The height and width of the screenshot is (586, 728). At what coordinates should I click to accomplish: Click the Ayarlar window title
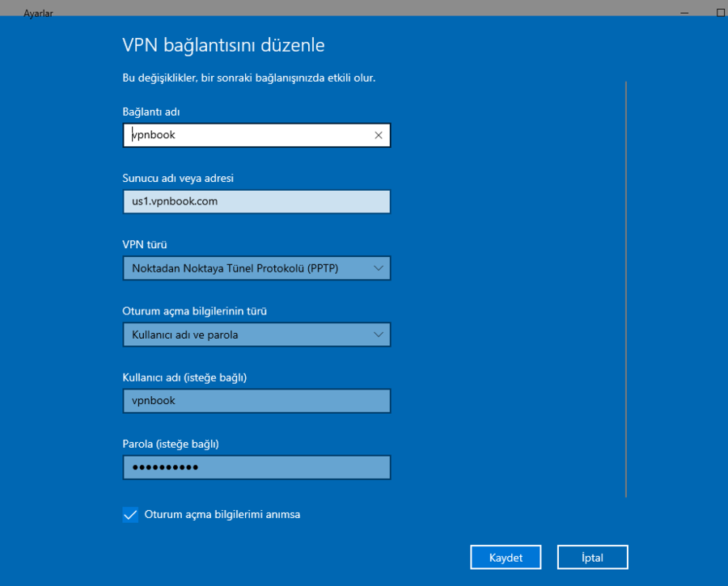point(38,14)
